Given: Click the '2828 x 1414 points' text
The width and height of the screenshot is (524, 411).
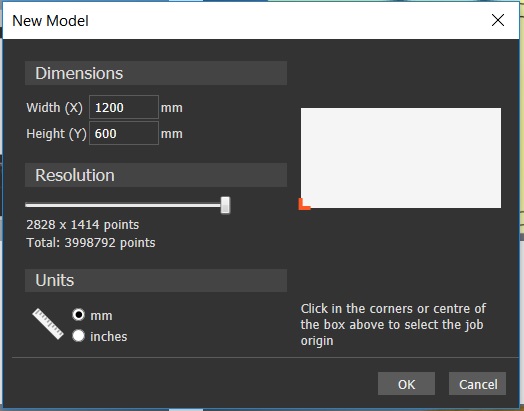Looking at the screenshot, I should tap(83, 225).
